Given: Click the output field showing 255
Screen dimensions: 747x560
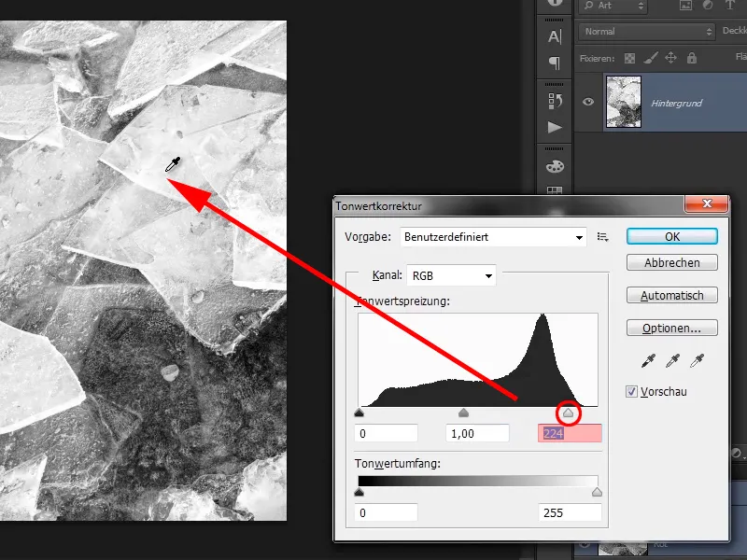Looking at the screenshot, I should point(570,512).
